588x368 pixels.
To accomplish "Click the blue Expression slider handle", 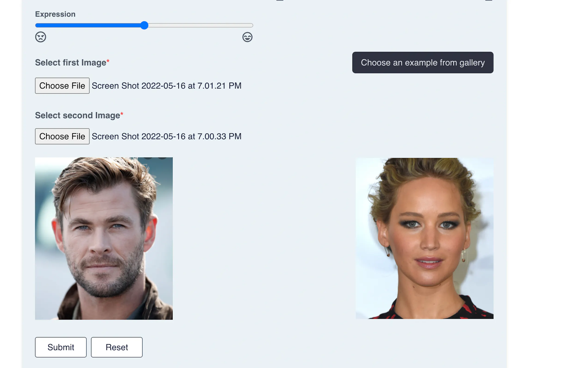I will tap(144, 25).
